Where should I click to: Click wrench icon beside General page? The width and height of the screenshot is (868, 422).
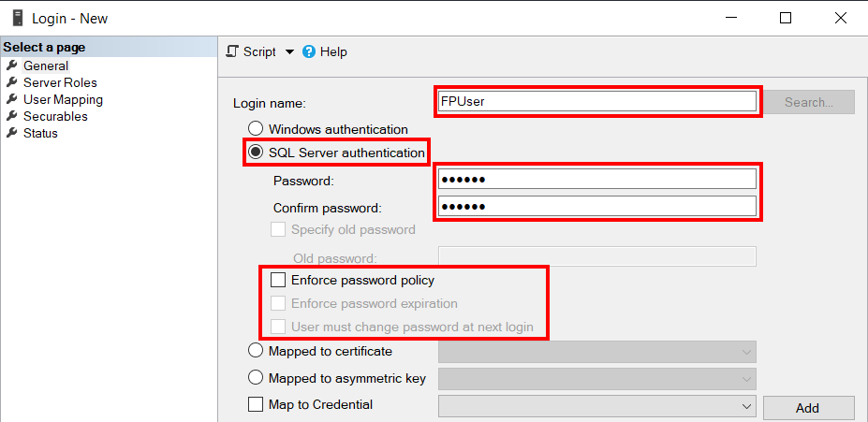11,65
